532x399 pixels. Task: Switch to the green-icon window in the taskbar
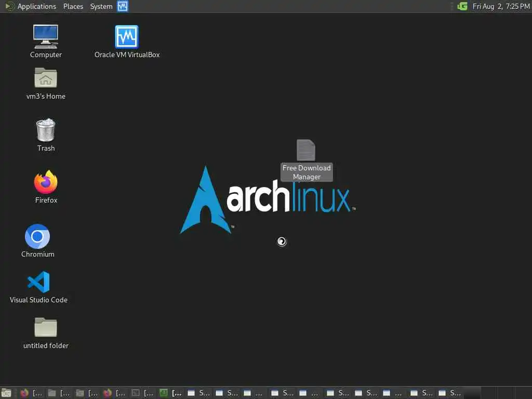click(170, 393)
